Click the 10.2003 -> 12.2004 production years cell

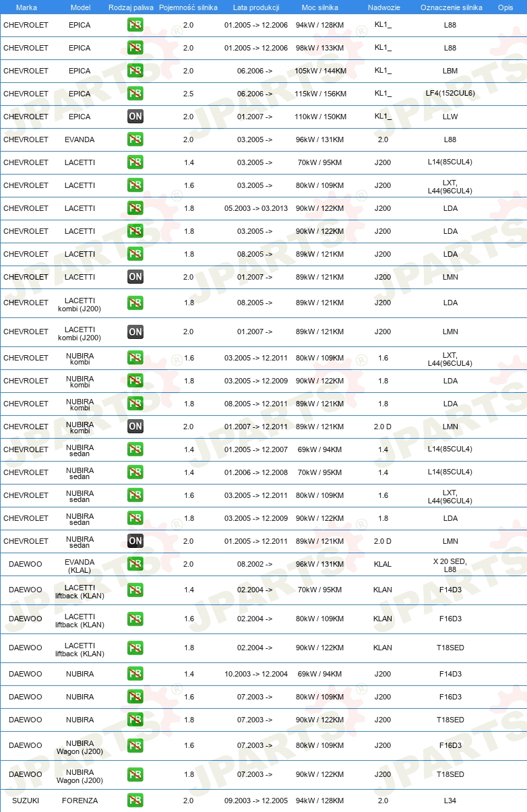[256, 674]
